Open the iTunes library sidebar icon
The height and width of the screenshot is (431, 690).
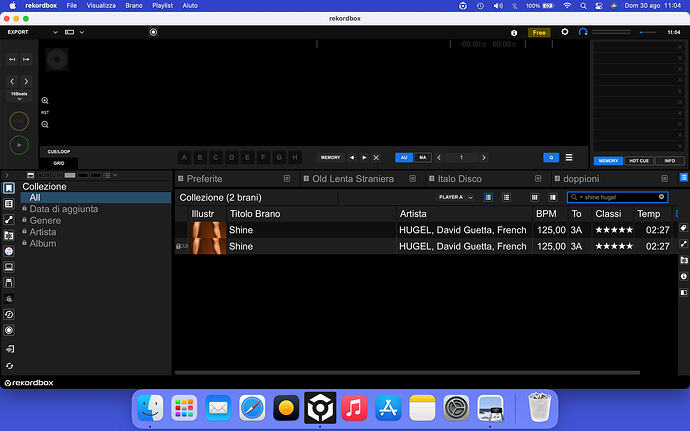pyautogui.click(x=9, y=251)
